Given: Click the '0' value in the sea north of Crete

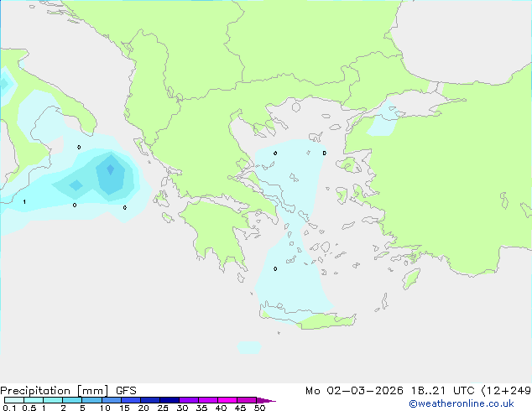Looking at the screenshot, I should [x=275, y=269].
